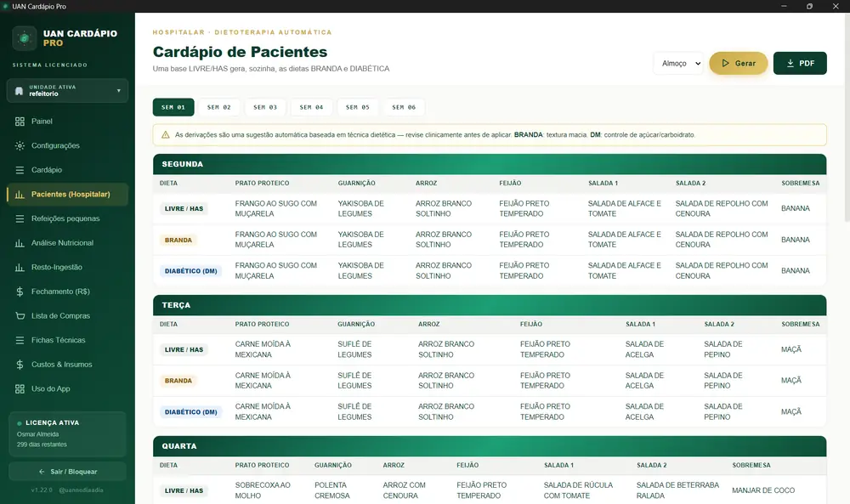Click Sair / Bloquear button

pos(68,472)
